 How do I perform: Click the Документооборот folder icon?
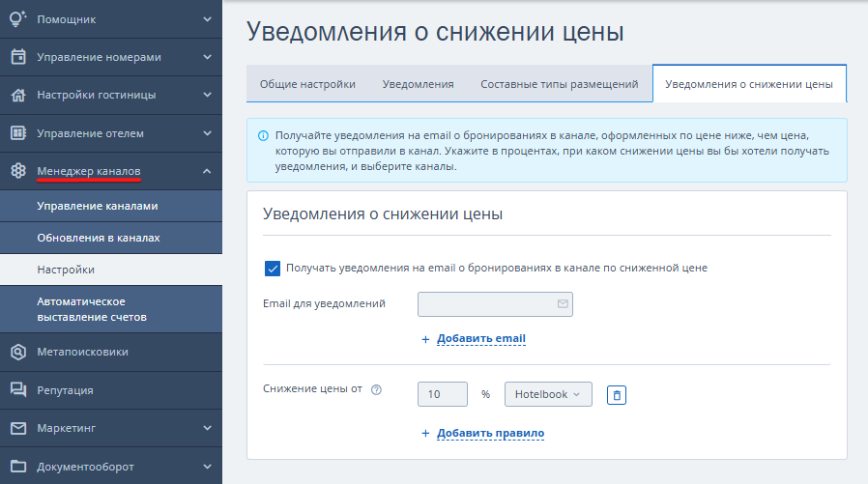(x=18, y=467)
